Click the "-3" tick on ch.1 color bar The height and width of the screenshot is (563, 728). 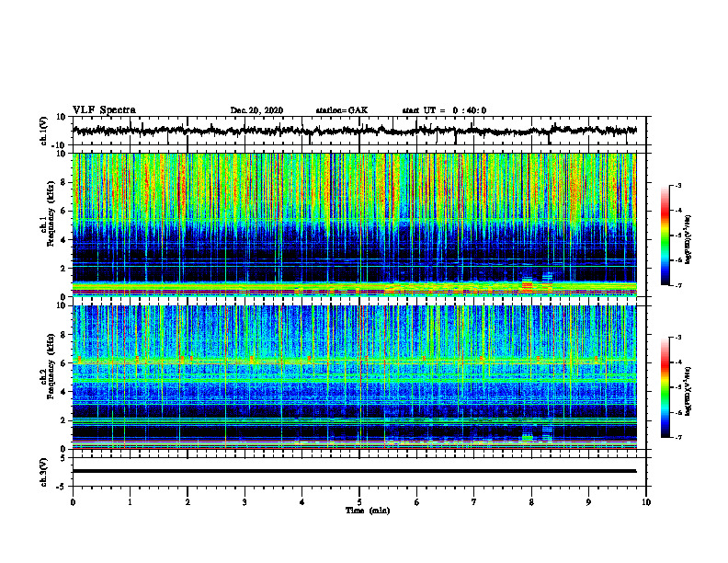click(x=677, y=185)
